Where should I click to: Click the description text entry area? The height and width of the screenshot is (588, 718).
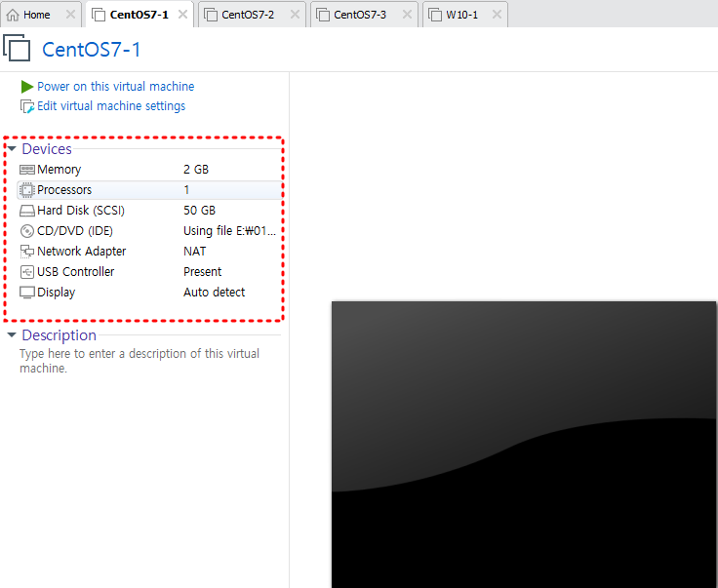(140, 361)
